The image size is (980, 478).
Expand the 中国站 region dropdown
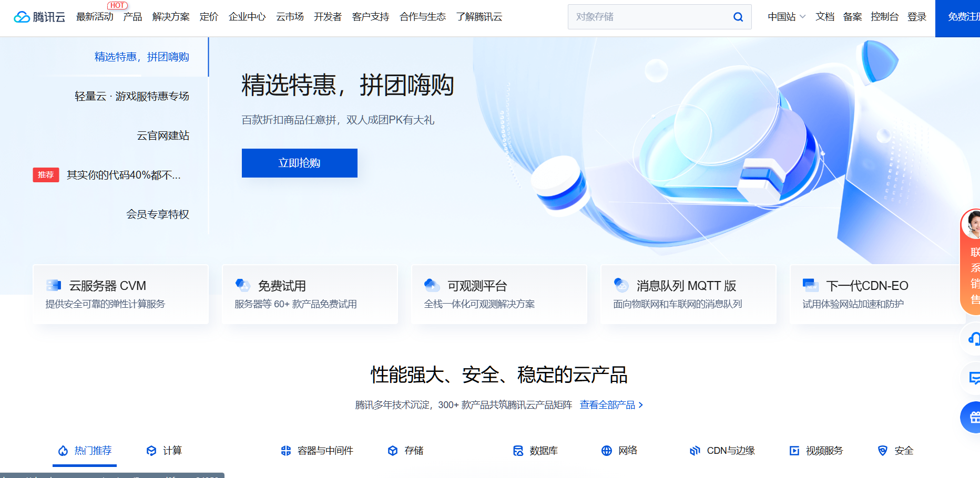tap(787, 17)
